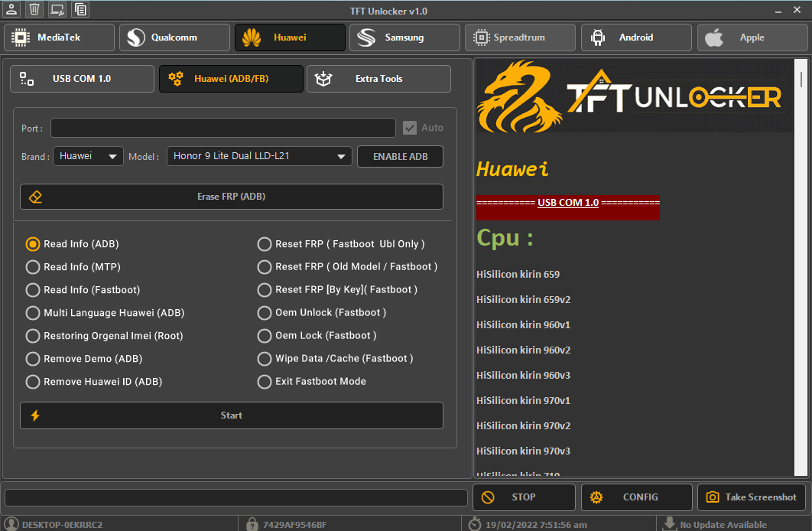Toggle the Auto port checkbox
This screenshot has width=812, height=531.
[410, 128]
